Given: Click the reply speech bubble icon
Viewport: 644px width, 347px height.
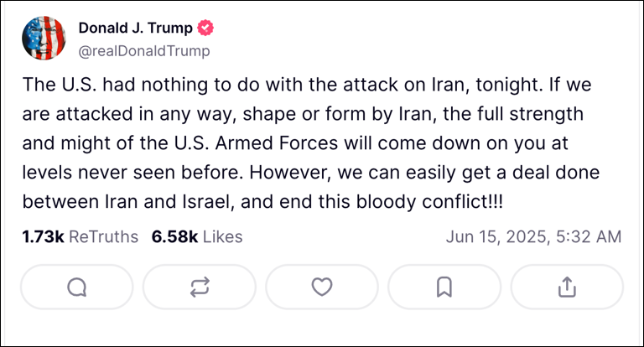Looking at the screenshot, I should (x=76, y=287).
